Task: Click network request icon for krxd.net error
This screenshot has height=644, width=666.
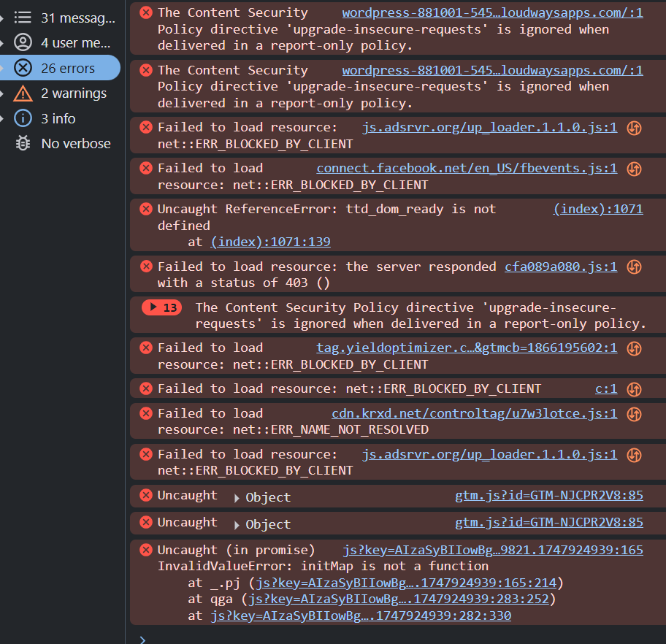Action: 634,414
